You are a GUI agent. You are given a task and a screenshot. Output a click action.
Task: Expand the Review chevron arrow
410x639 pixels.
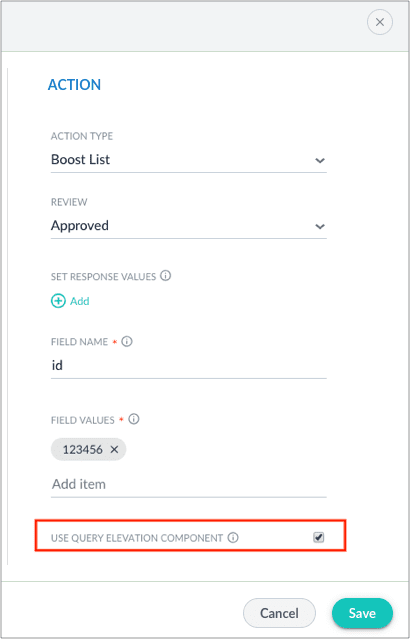[320, 226]
